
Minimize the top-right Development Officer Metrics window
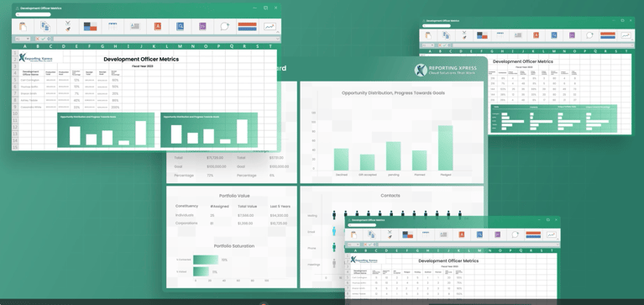point(614,20)
